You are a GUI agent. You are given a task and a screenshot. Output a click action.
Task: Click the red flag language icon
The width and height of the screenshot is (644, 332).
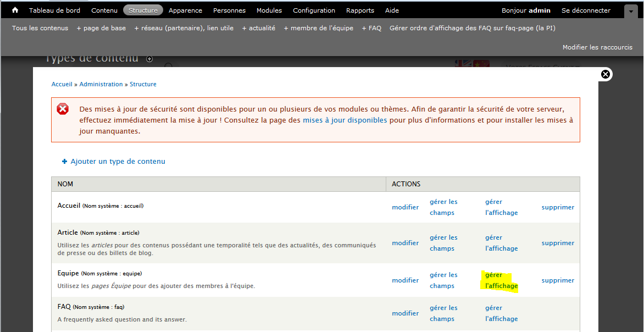(x=481, y=63)
